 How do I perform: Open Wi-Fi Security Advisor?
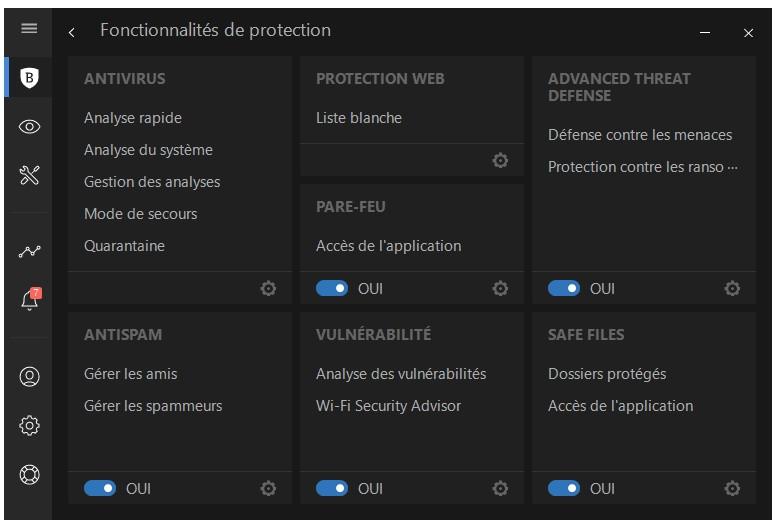point(388,406)
